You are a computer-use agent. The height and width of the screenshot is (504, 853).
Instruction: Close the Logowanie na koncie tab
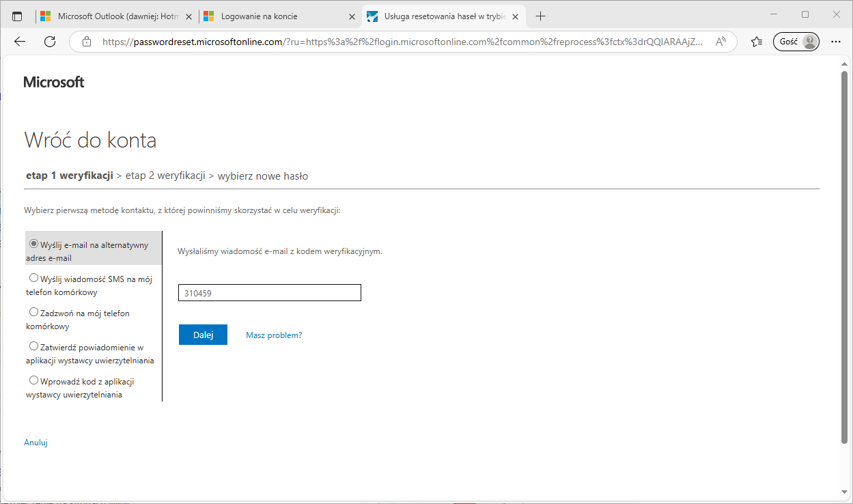pos(352,16)
